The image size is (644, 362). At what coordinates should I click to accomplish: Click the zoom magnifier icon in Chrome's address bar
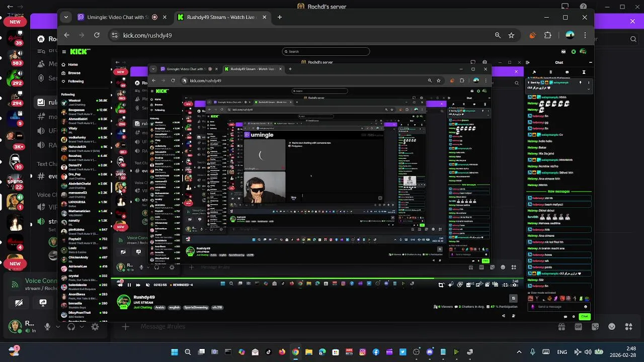pyautogui.click(x=498, y=35)
